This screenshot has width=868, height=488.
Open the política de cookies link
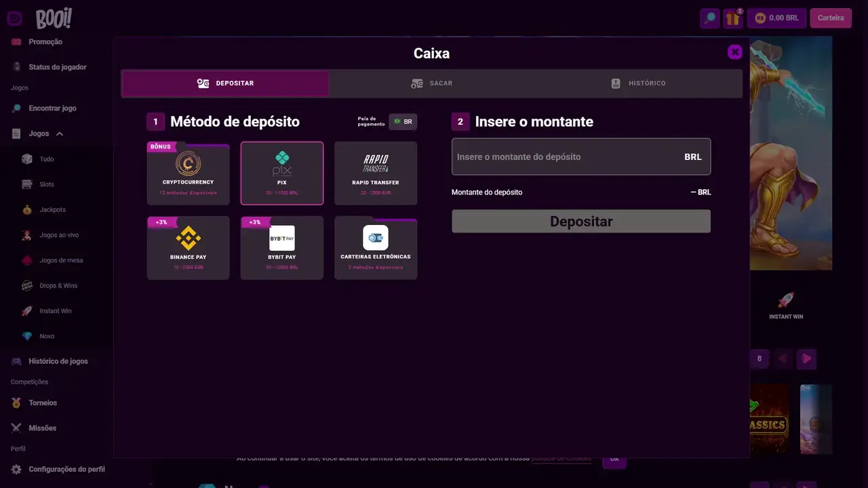point(561,459)
